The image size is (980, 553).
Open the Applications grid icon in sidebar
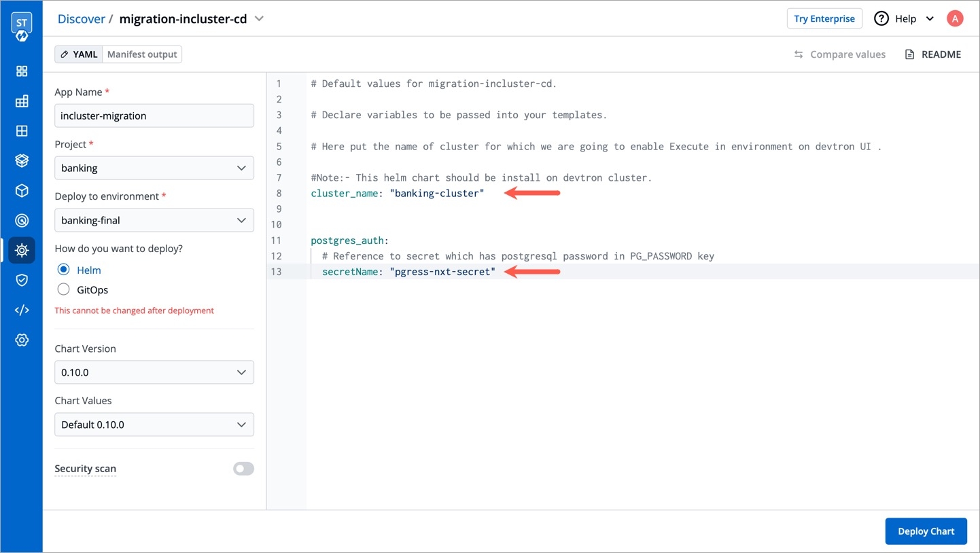tap(22, 71)
